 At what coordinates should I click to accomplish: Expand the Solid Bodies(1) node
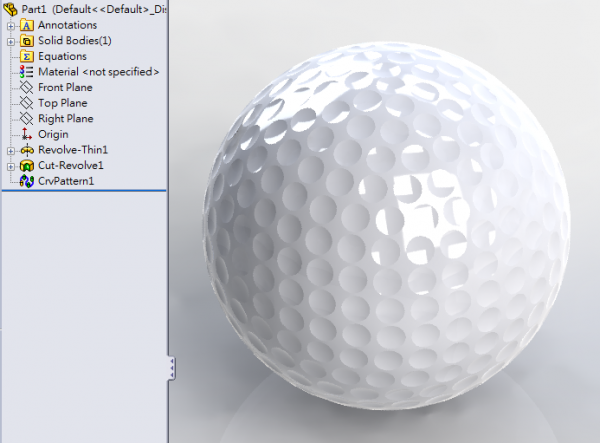tap(11, 42)
